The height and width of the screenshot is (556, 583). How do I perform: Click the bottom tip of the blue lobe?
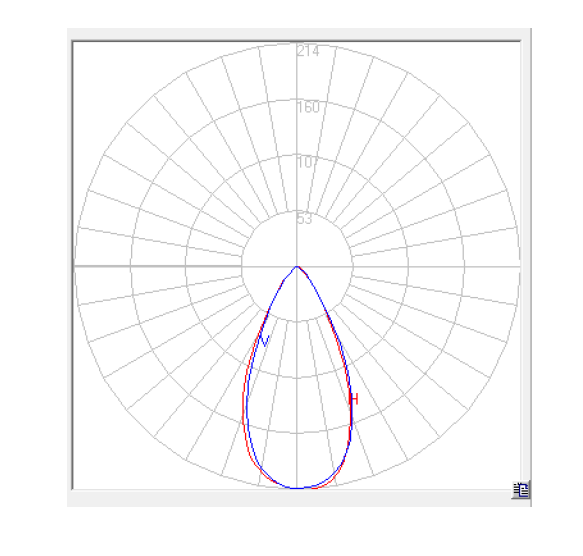297,488
